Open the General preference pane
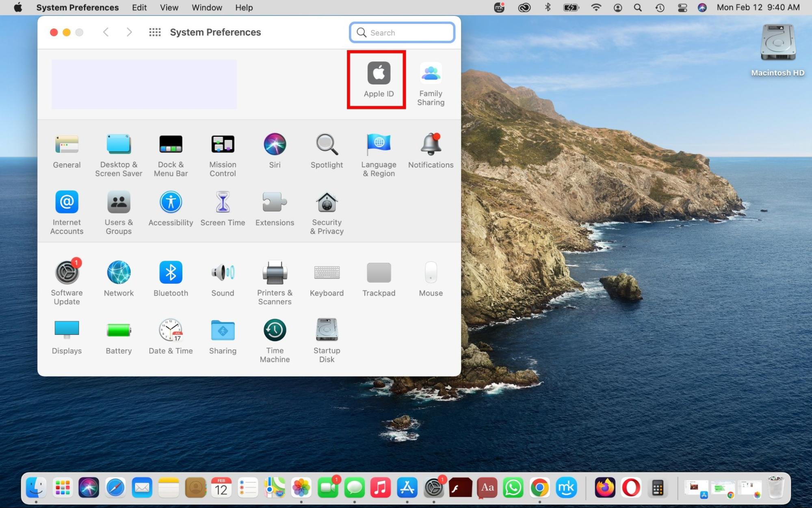812x508 pixels. tap(67, 151)
